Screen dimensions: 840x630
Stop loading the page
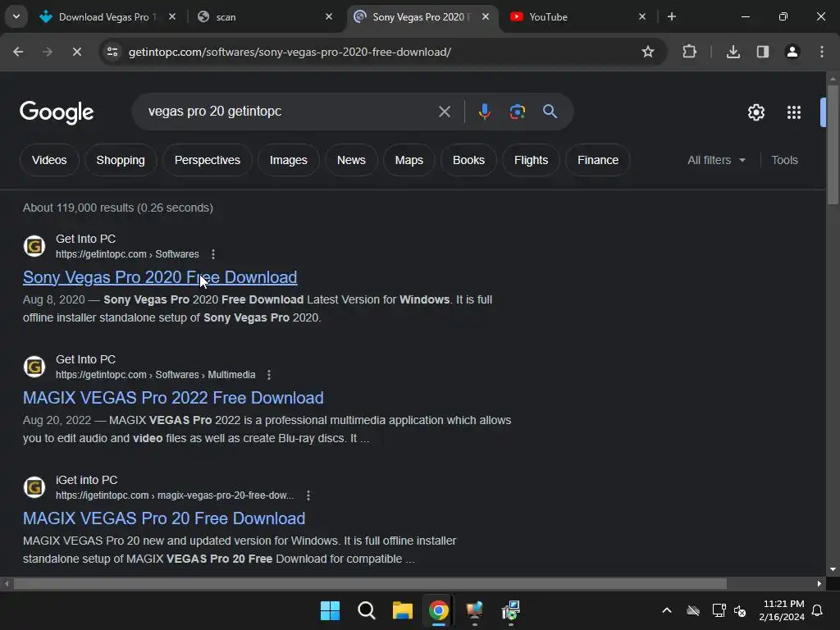pos(76,52)
